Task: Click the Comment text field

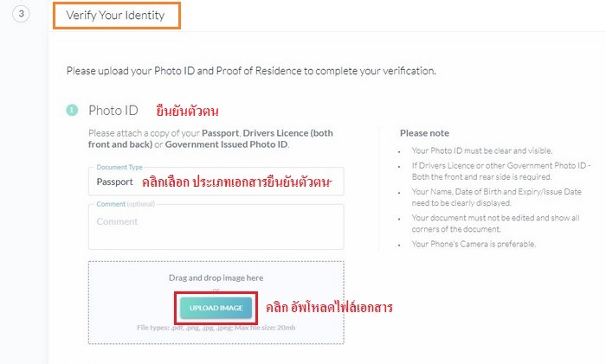Action: [x=216, y=227]
